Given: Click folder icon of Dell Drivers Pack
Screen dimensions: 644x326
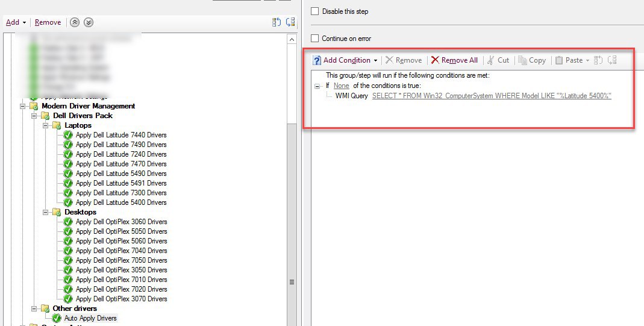Looking at the screenshot, I should click(x=45, y=116).
